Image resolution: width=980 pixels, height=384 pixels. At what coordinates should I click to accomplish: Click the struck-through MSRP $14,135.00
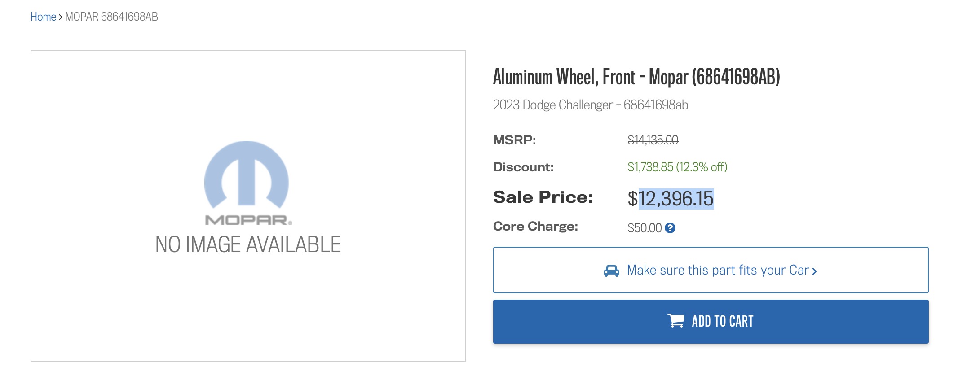[653, 140]
